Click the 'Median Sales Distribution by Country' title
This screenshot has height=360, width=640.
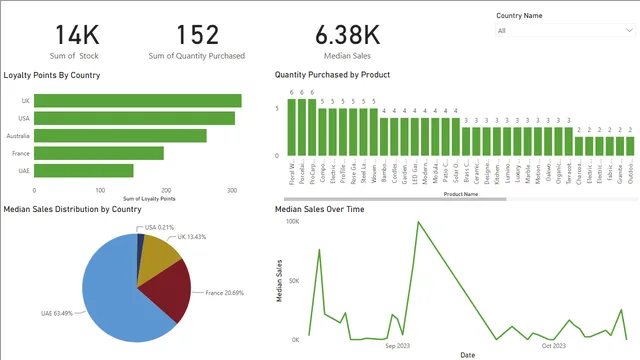(72, 209)
